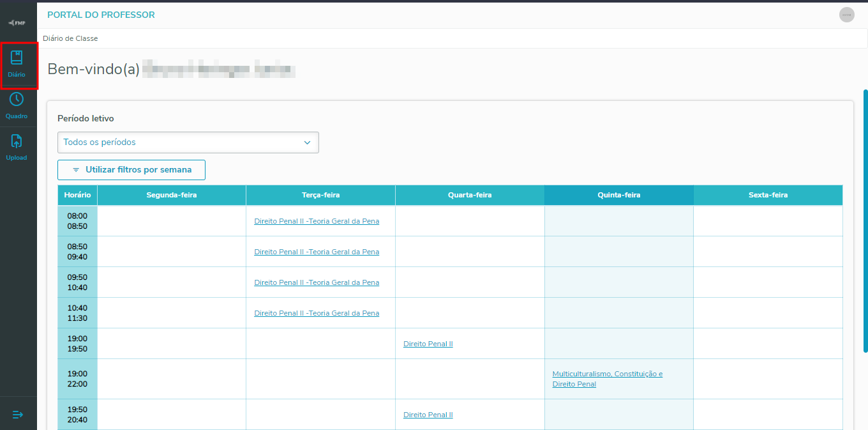The width and height of the screenshot is (868, 430).
Task: Click the 09:50 10:40 time slot cell
Action: (x=78, y=282)
